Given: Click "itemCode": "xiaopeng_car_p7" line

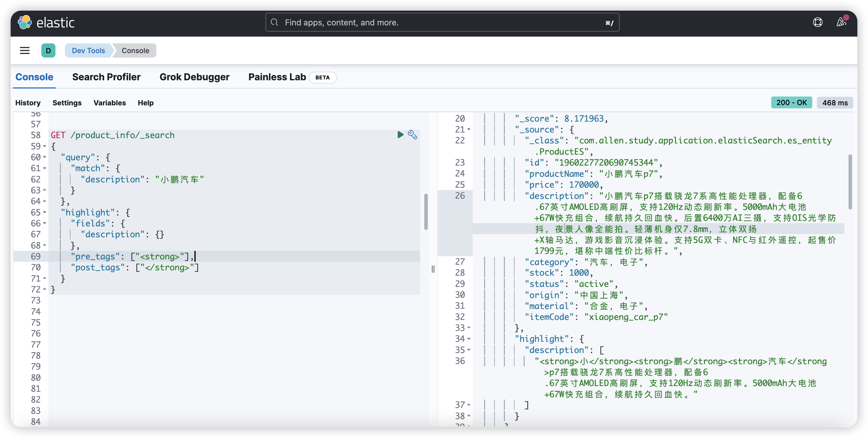Looking at the screenshot, I should (596, 317).
